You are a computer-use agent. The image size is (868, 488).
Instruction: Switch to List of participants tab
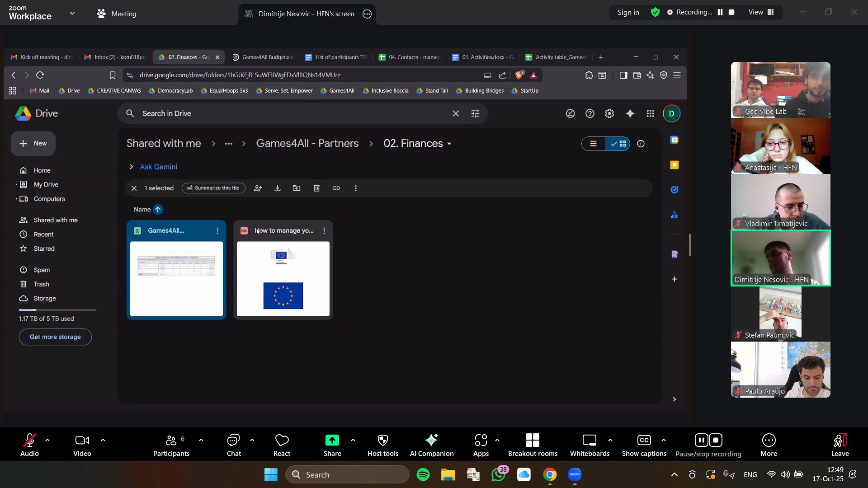point(336,57)
